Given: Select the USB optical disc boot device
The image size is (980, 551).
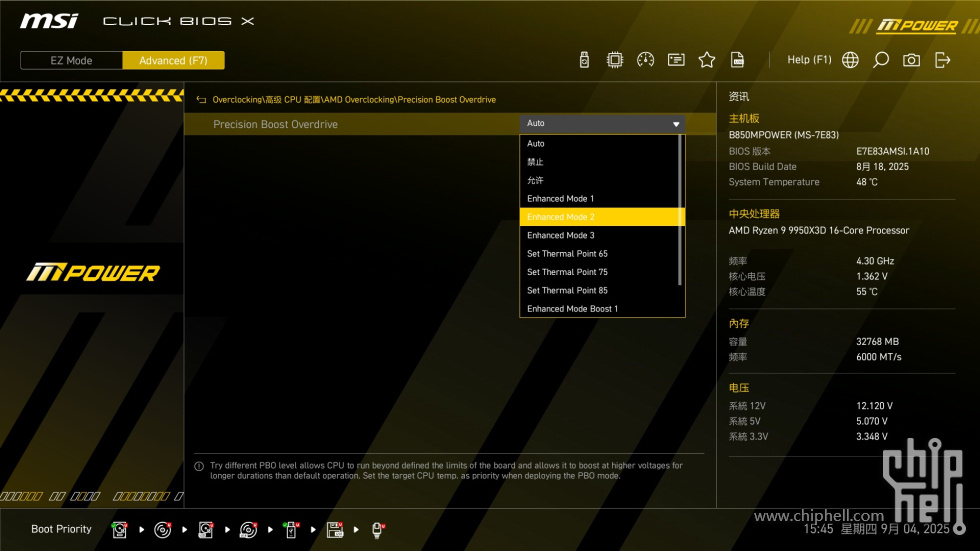Looking at the screenshot, I should click(248, 530).
